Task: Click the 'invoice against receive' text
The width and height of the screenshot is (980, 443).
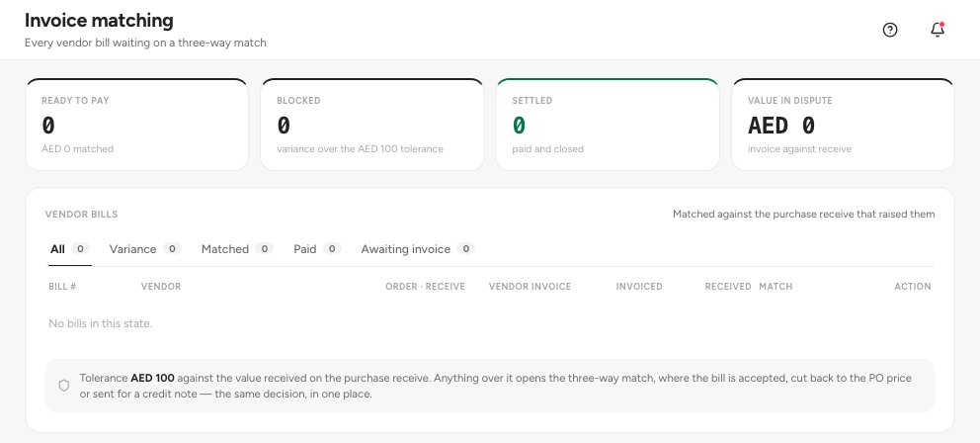Action: [799, 149]
